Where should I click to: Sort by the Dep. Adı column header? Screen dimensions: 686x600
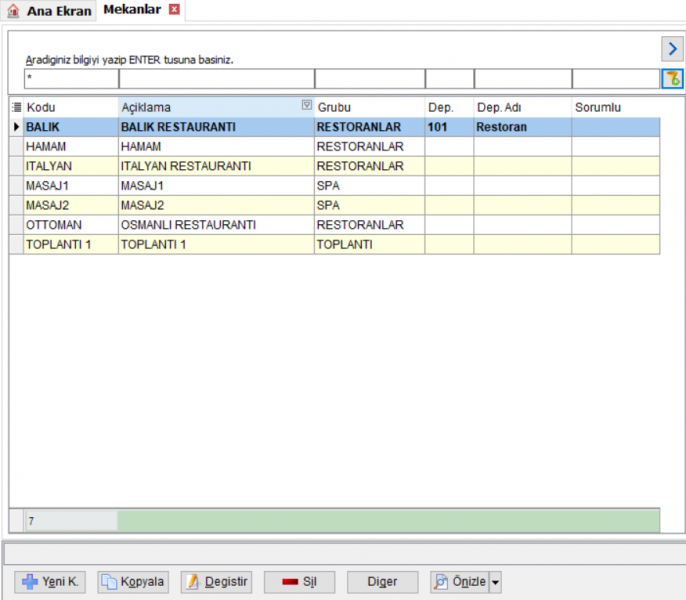(523, 107)
